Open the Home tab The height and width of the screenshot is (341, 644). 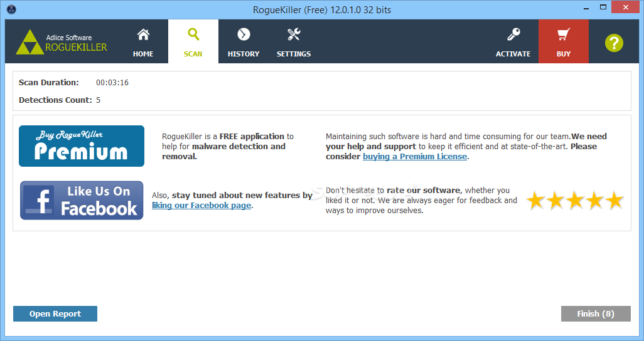(x=143, y=42)
